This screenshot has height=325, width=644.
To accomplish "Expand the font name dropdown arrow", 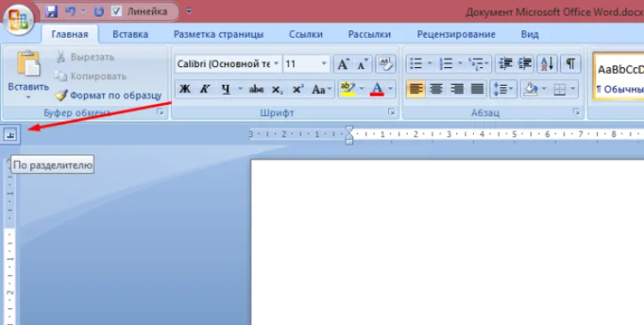I will (x=277, y=64).
